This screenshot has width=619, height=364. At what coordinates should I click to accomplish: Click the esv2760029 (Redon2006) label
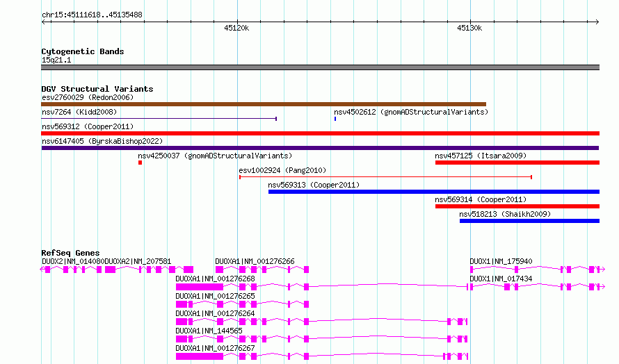[88, 97]
